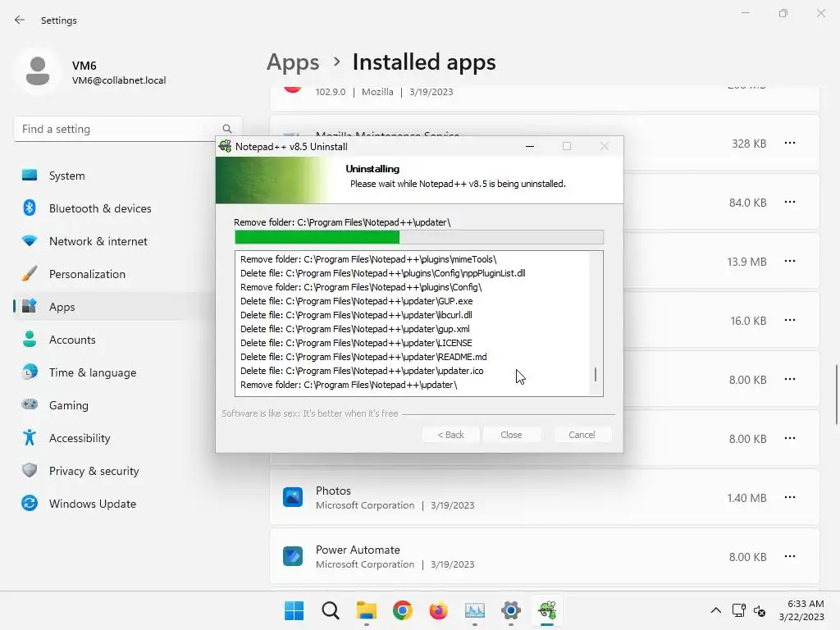
Task: Open System settings
Action: coord(114,176)
